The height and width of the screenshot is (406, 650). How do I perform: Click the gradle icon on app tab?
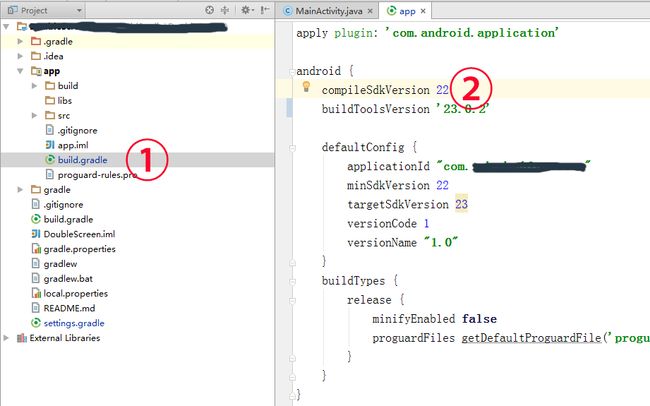tap(391, 11)
